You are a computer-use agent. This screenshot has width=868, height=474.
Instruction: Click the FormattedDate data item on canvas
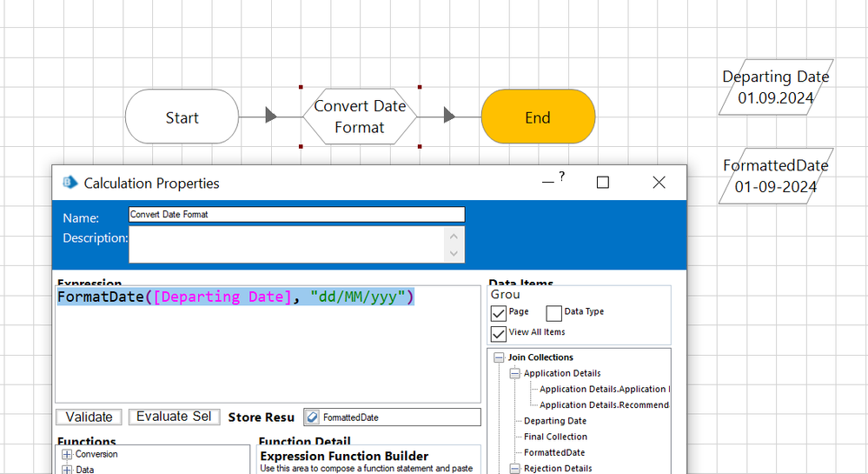[x=775, y=176]
